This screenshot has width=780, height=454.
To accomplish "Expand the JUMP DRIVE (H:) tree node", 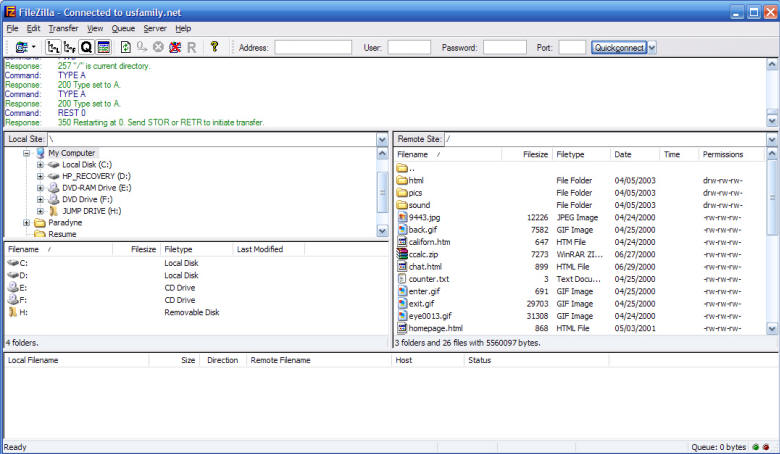I will pos(40,211).
